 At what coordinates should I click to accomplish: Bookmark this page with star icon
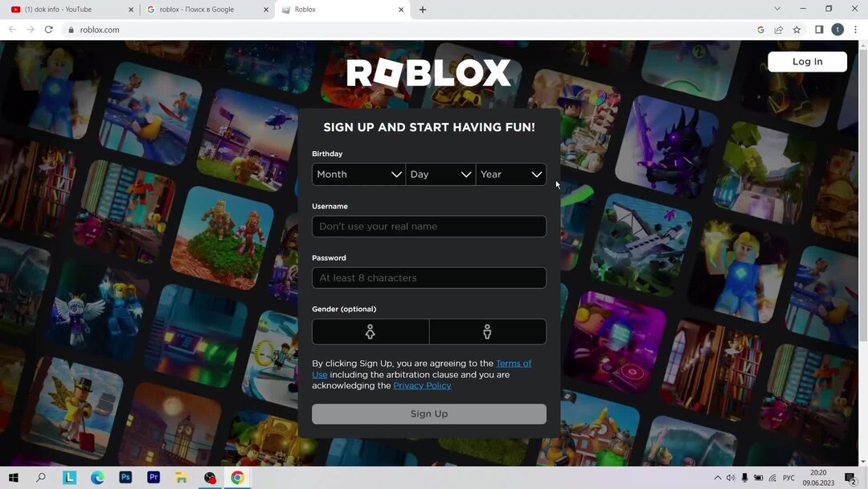[x=796, y=30]
